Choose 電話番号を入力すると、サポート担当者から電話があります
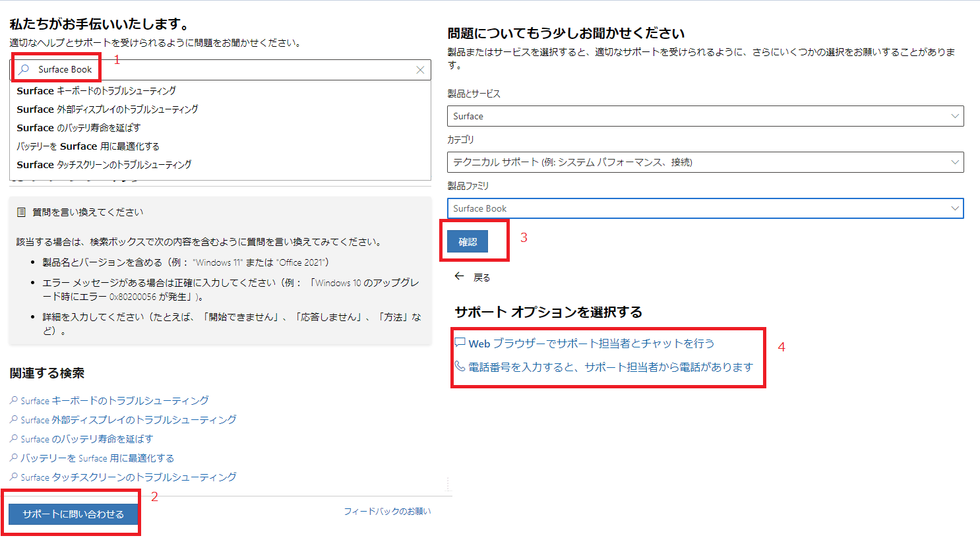 click(x=611, y=367)
